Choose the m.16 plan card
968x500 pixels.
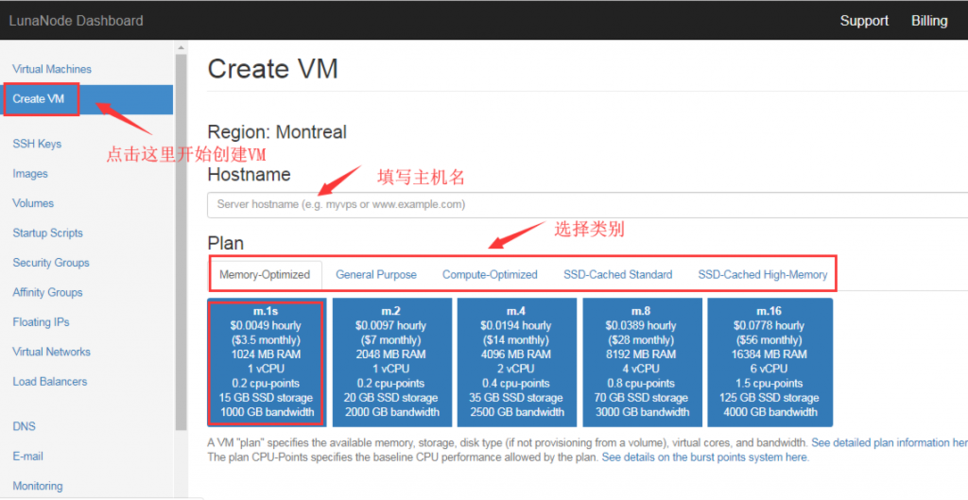click(770, 362)
